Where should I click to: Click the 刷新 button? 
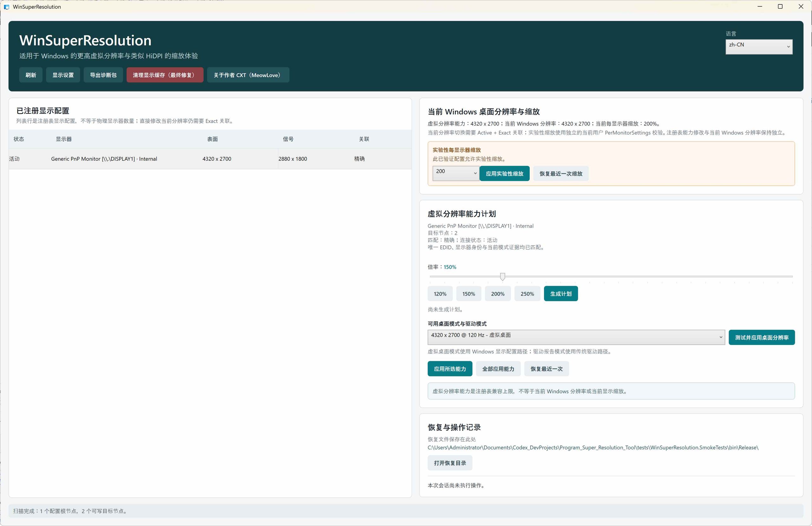[31, 75]
